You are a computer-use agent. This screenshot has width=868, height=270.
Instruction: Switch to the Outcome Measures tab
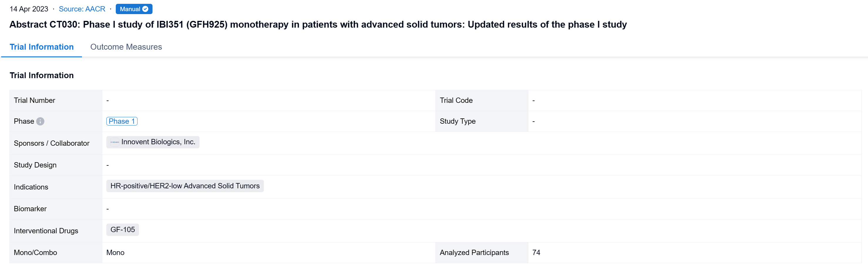point(126,47)
